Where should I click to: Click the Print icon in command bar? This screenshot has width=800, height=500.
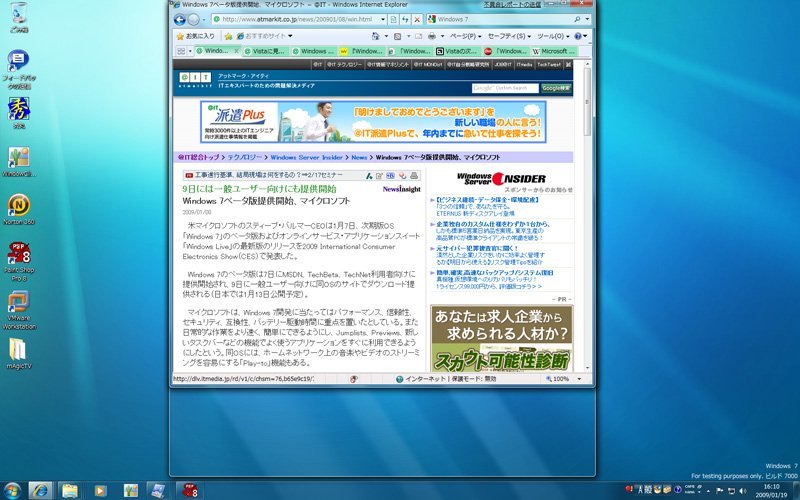tap(432, 36)
